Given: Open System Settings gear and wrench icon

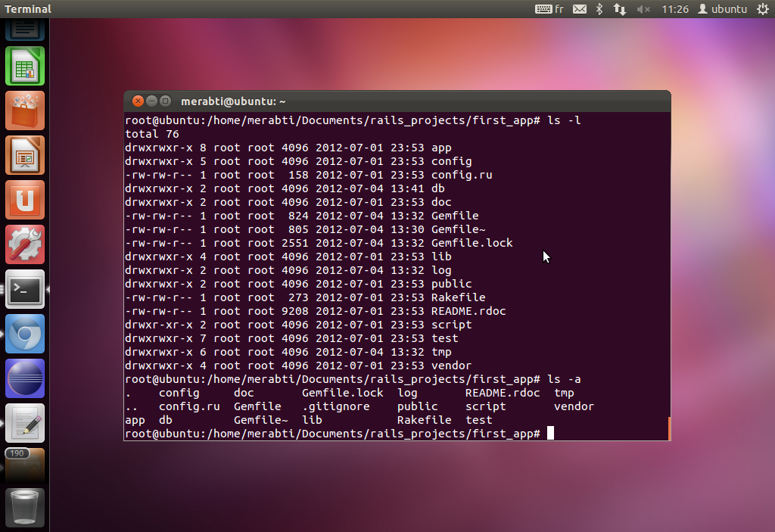Looking at the screenshot, I should [25, 244].
